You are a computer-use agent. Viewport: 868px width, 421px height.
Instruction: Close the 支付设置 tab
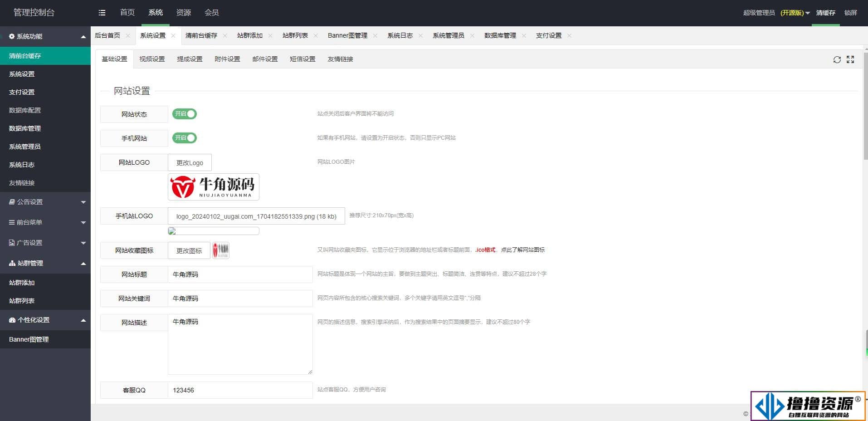(569, 36)
